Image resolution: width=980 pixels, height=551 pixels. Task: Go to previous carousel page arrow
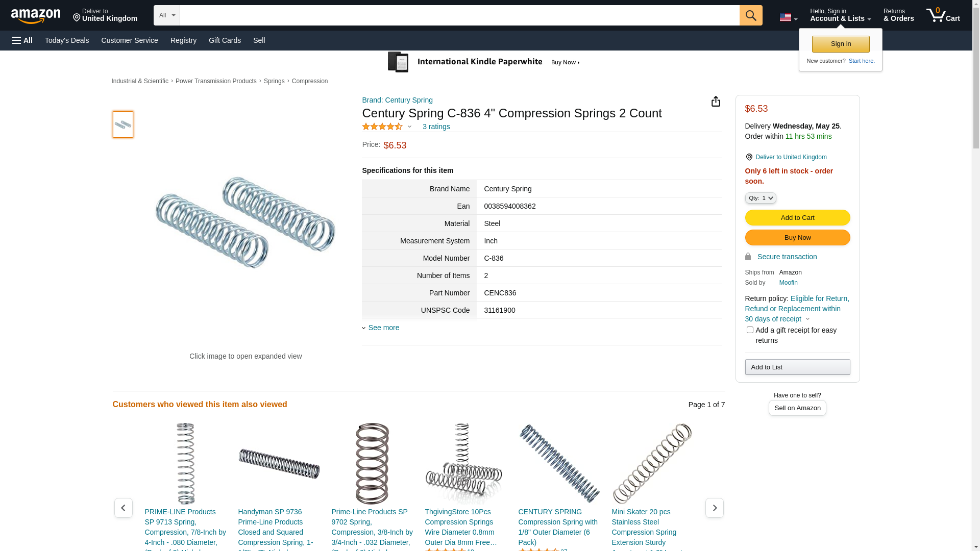click(x=123, y=508)
